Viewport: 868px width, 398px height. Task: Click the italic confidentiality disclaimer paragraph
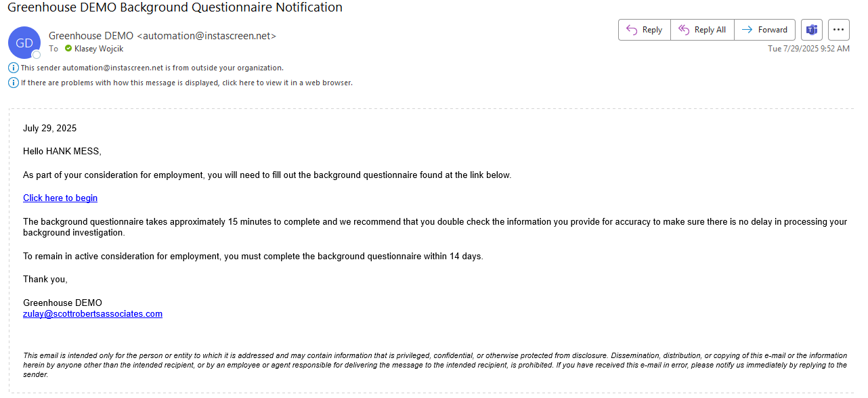point(435,365)
